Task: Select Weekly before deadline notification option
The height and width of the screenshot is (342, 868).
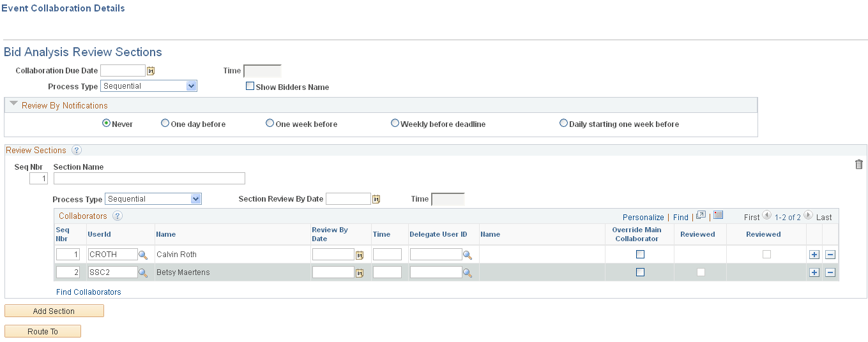Action: (395, 123)
